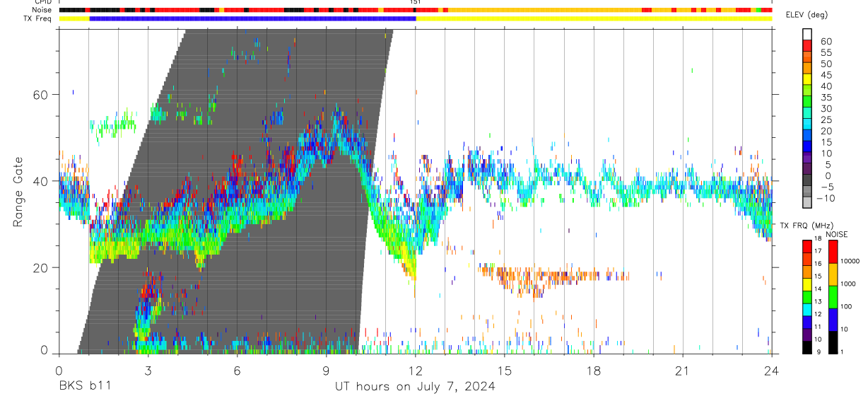Click the '10000' label on the noise legend
The image size is (868, 401).
pyautogui.click(x=850, y=261)
